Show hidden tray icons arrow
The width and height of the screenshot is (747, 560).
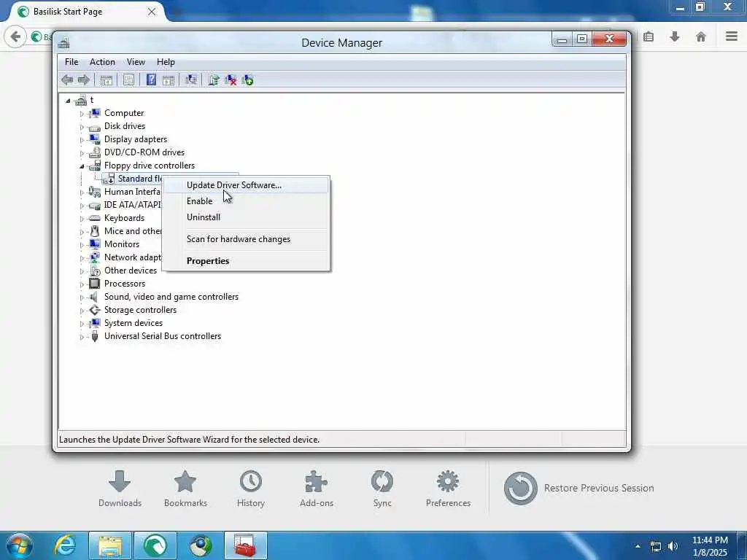pos(638,546)
